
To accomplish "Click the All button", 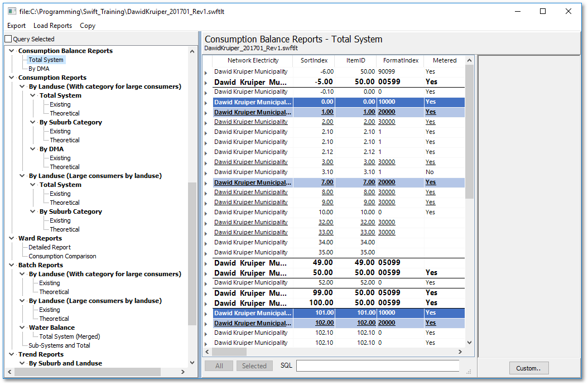I will (x=219, y=366).
